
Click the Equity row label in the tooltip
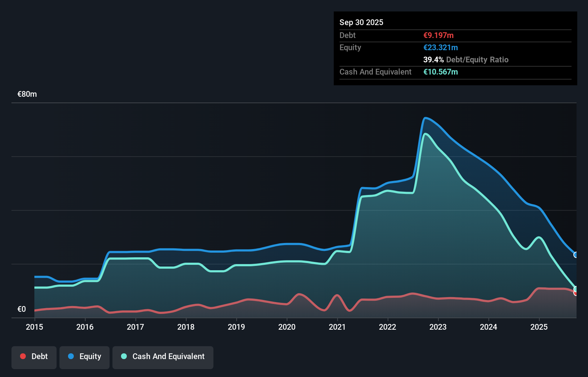pyautogui.click(x=350, y=47)
